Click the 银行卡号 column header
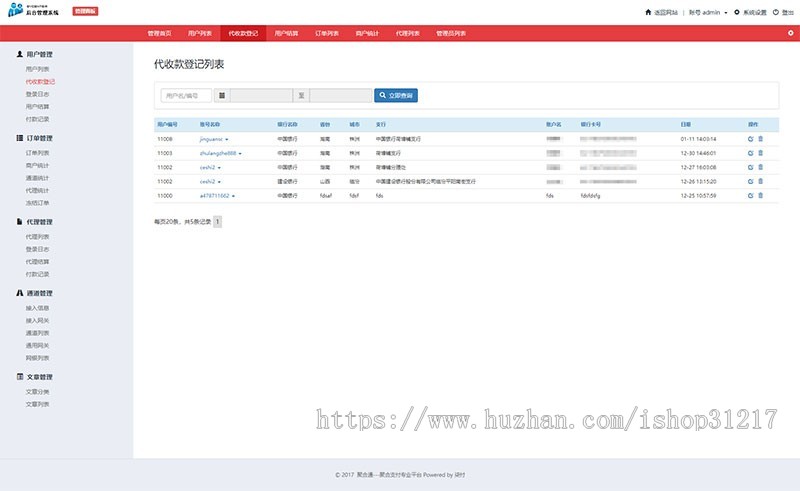800x491 pixels. coord(590,125)
